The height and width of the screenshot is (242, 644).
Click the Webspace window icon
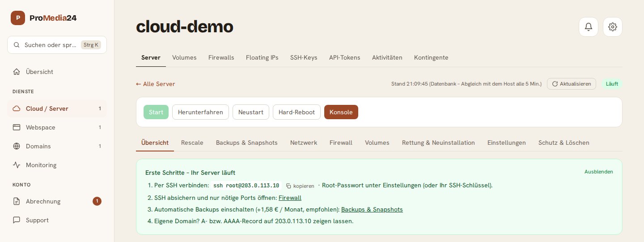coord(17,127)
